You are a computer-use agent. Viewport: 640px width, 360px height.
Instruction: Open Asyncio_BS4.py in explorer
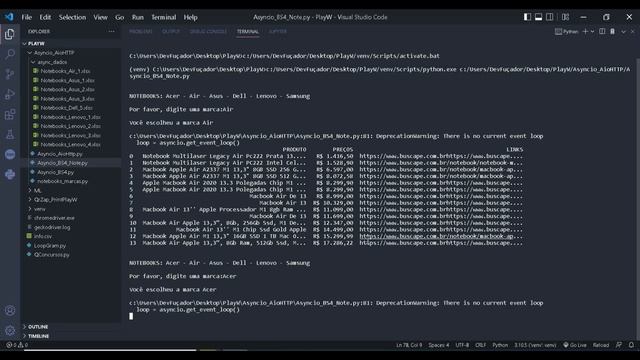point(56,172)
